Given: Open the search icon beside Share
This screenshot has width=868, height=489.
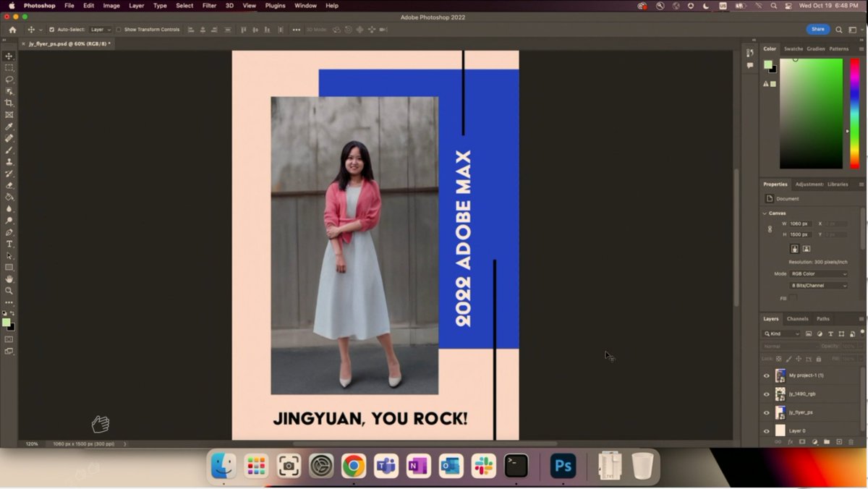Looking at the screenshot, I should 839,30.
